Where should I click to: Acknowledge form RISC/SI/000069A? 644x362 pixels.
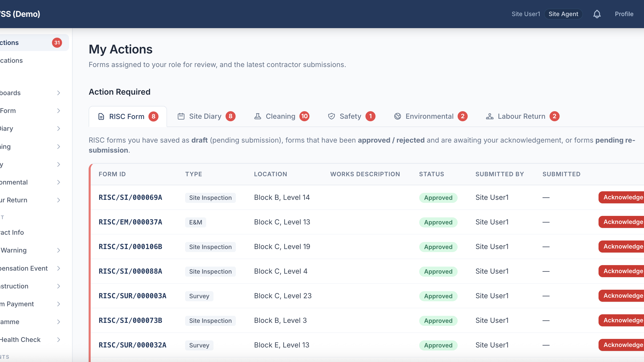621,197
